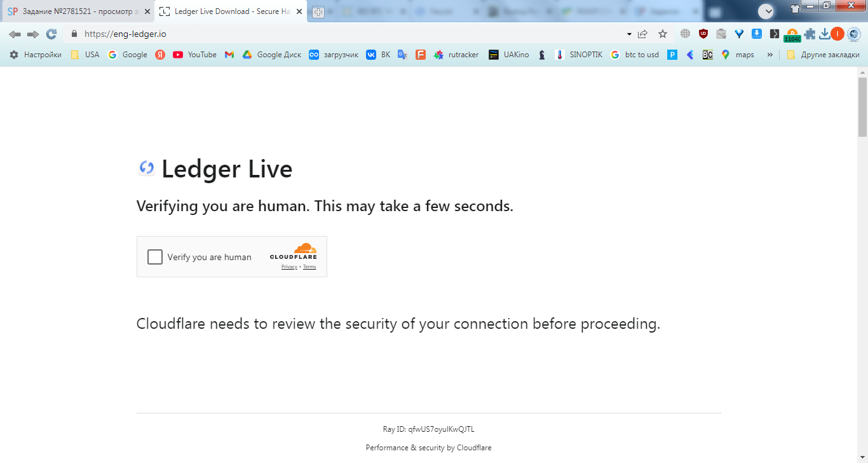Check the Verify you are human box
Screen dimensions: 868x463
[155, 257]
